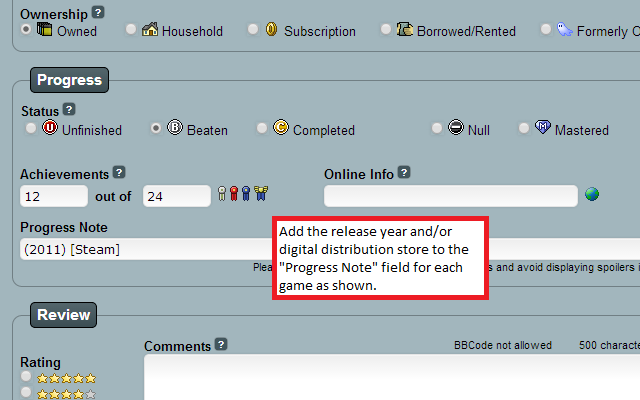Select the Borrowed/Rented radio button
This screenshot has height=400, width=640.
click(x=386, y=29)
